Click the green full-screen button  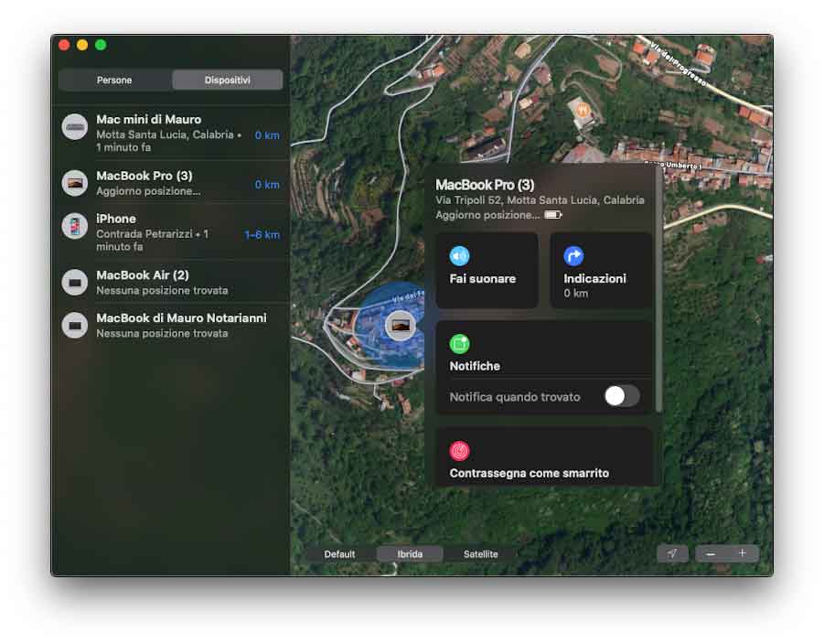pyautogui.click(x=101, y=45)
